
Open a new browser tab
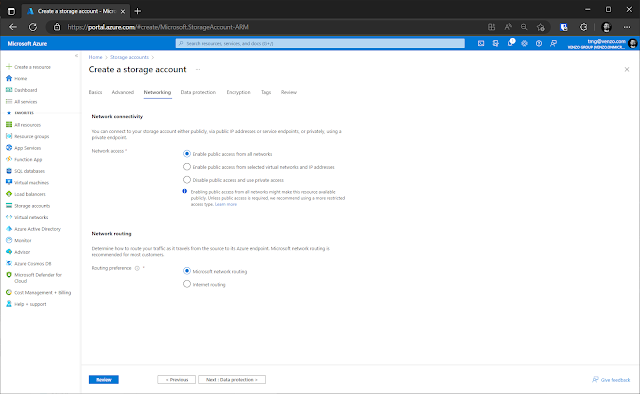click(x=138, y=11)
